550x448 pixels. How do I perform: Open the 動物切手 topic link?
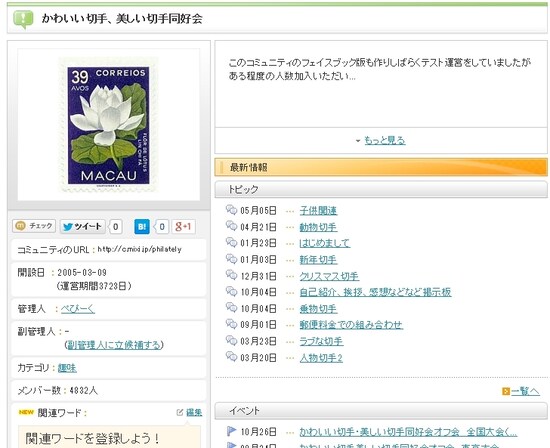[318, 227]
